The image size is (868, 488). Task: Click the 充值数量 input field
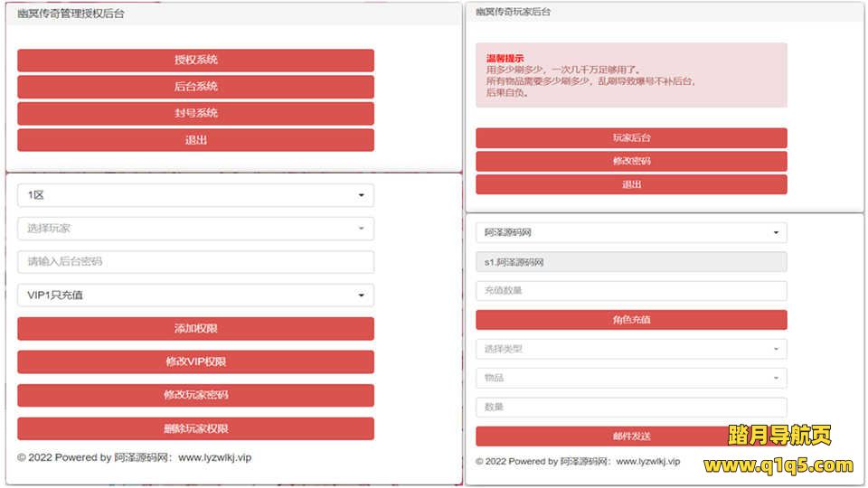[x=631, y=291]
